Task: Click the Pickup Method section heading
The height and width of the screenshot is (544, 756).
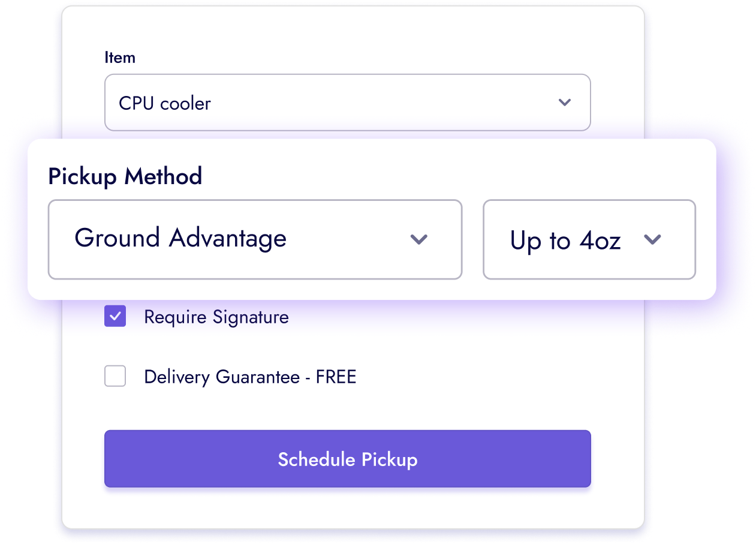Action: [x=125, y=176]
